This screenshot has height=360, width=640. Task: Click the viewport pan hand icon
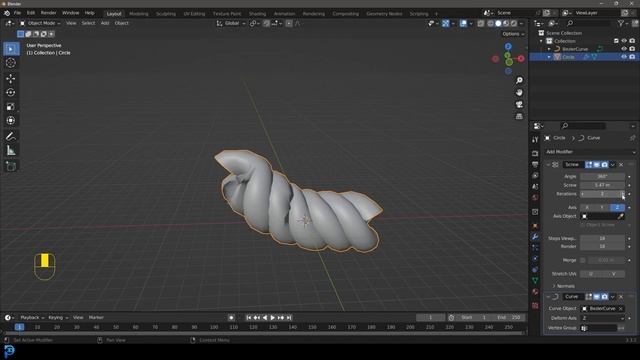pyautogui.click(x=519, y=93)
